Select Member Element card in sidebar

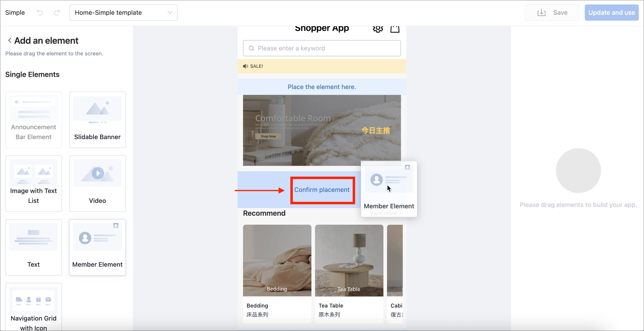click(97, 247)
